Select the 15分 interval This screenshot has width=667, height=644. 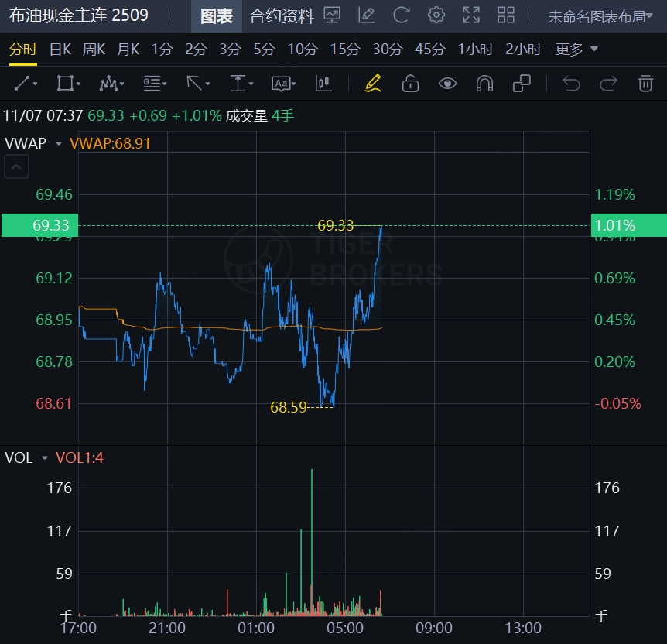click(345, 50)
